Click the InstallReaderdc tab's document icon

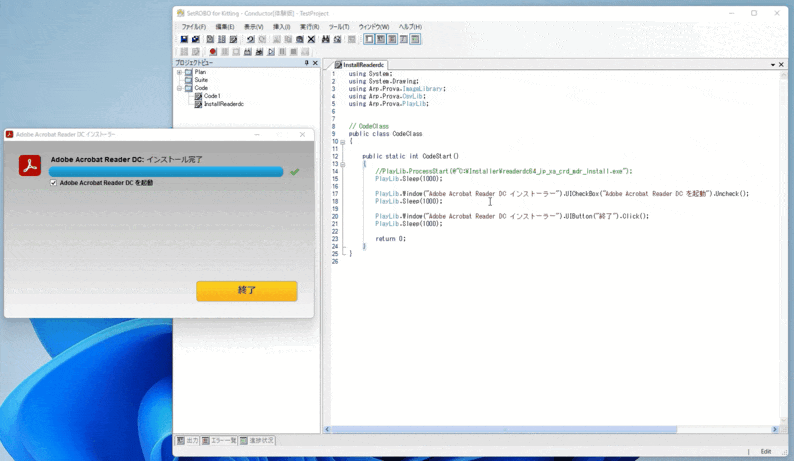point(338,65)
